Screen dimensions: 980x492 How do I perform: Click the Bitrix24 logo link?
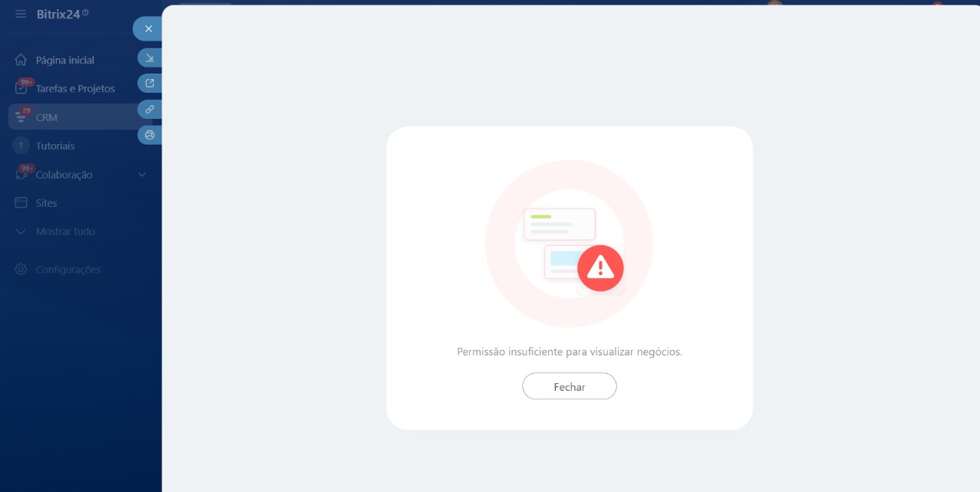coord(58,14)
